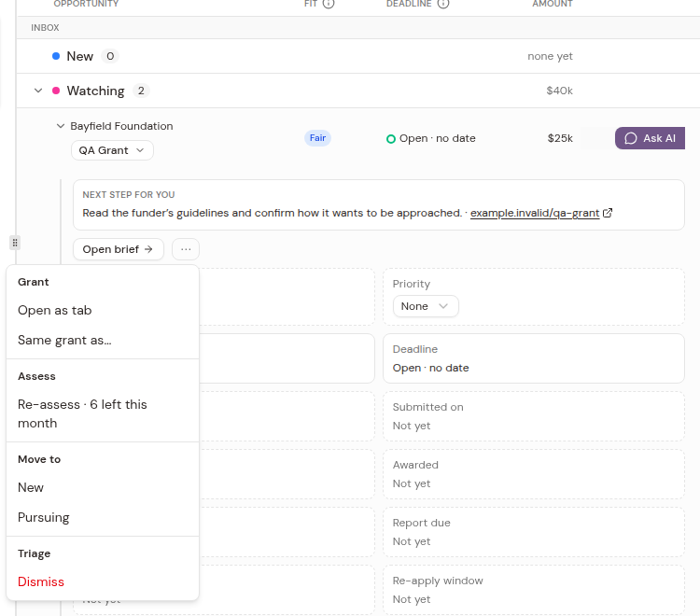
Task: Click the drag handle grip icon
Action: (x=15, y=243)
